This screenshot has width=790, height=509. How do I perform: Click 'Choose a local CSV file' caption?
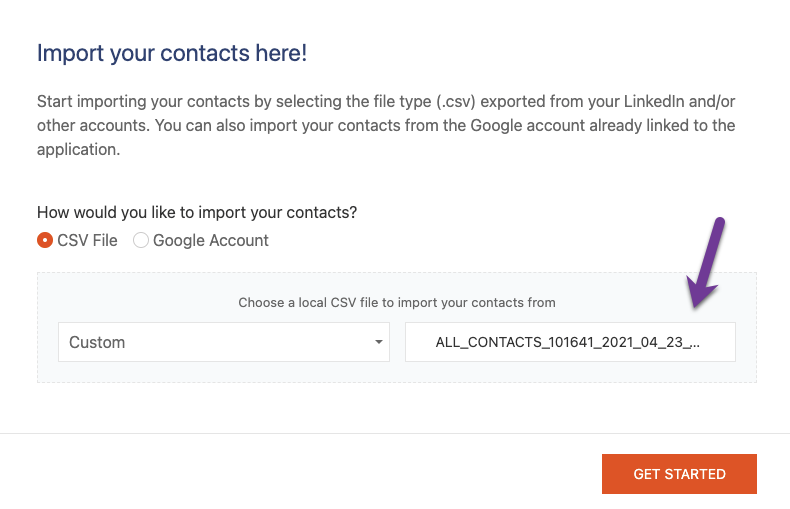pos(396,302)
